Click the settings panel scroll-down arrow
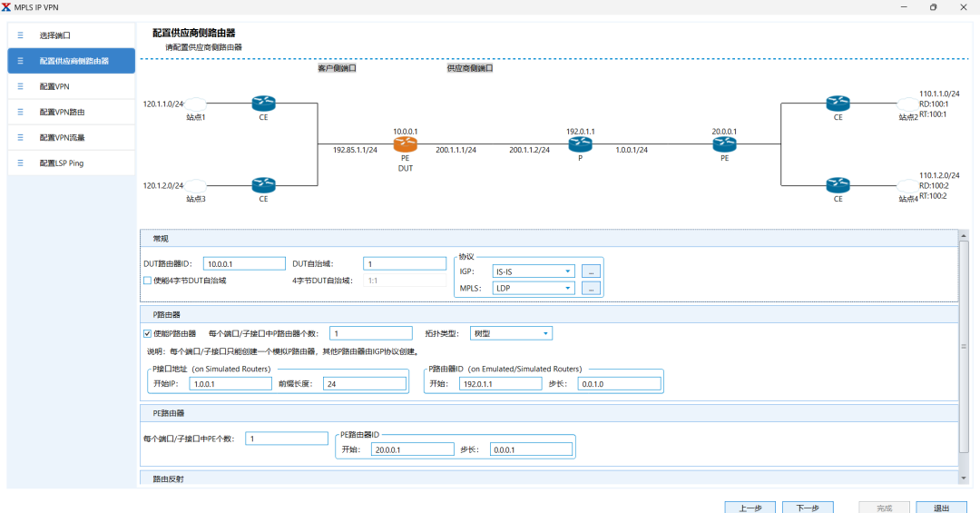Screen dimensions: 980x513 (x=963, y=478)
